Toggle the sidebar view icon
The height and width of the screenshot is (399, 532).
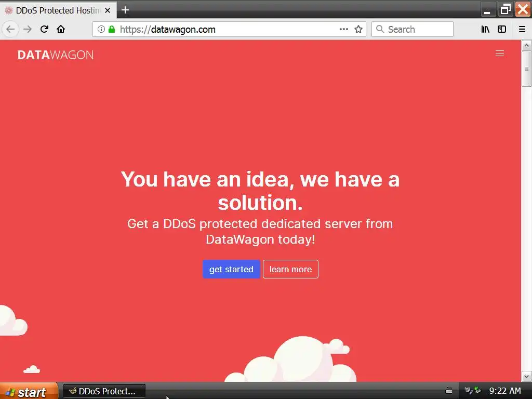[x=502, y=30]
